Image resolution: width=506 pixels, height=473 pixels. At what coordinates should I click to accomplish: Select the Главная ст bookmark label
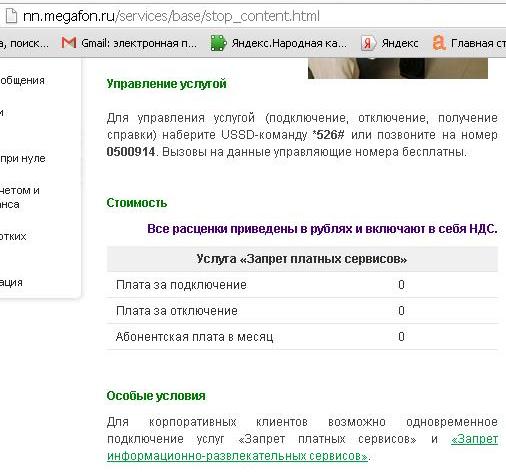pos(478,43)
